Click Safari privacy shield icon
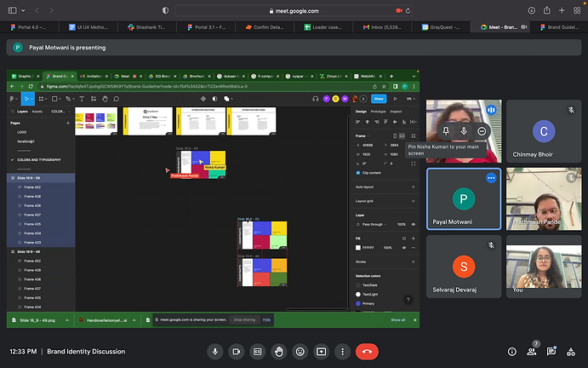 [165, 10]
